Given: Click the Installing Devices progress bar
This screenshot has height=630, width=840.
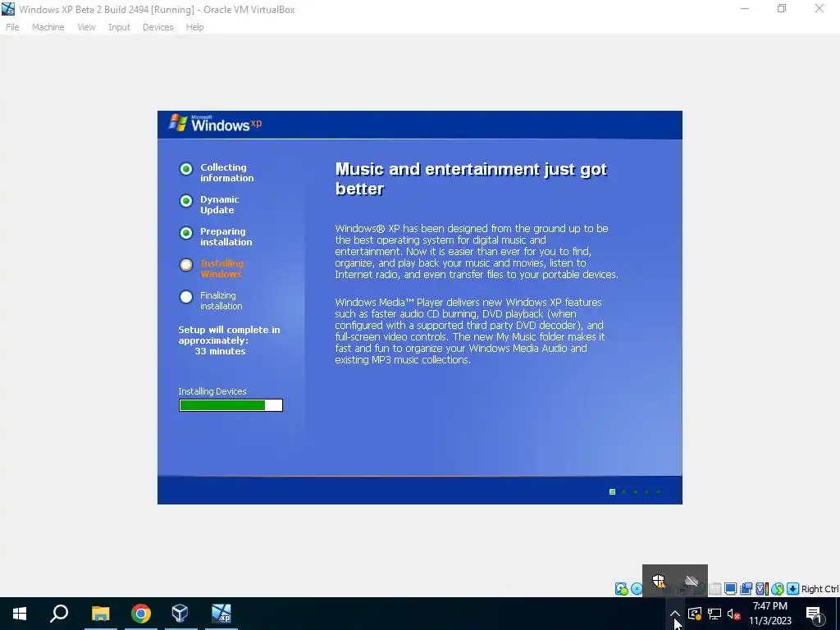Looking at the screenshot, I should tap(231, 405).
